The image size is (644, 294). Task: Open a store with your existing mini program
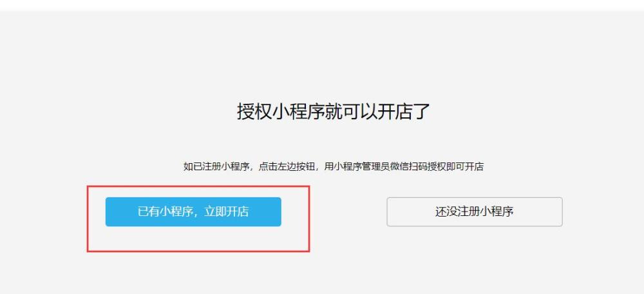tap(193, 211)
